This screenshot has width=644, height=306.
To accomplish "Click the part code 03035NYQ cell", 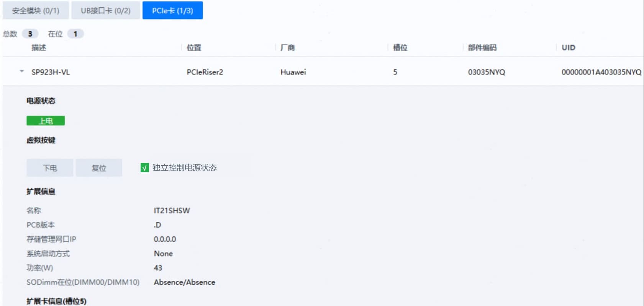I will pyautogui.click(x=486, y=72).
